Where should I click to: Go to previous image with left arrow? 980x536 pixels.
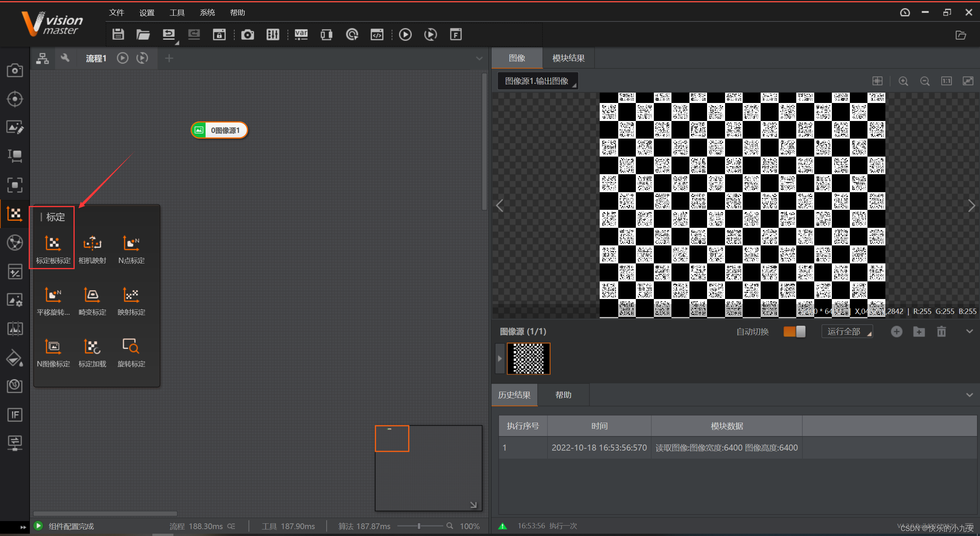coord(500,206)
